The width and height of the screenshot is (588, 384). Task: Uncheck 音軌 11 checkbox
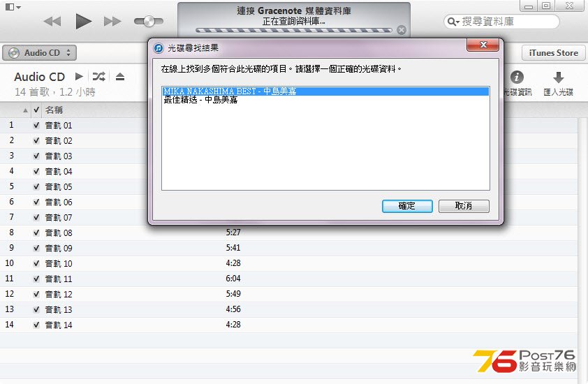tap(36, 279)
